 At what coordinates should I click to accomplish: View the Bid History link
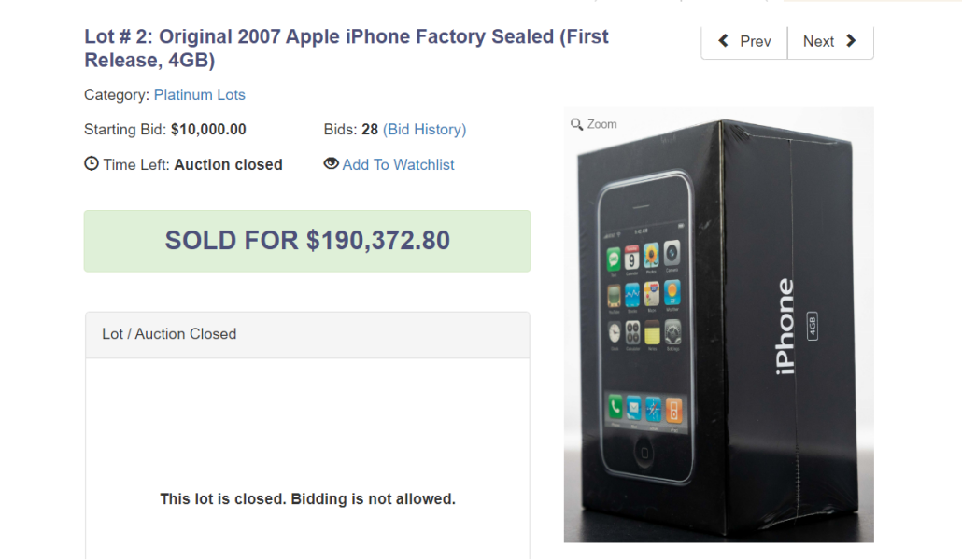[424, 130]
